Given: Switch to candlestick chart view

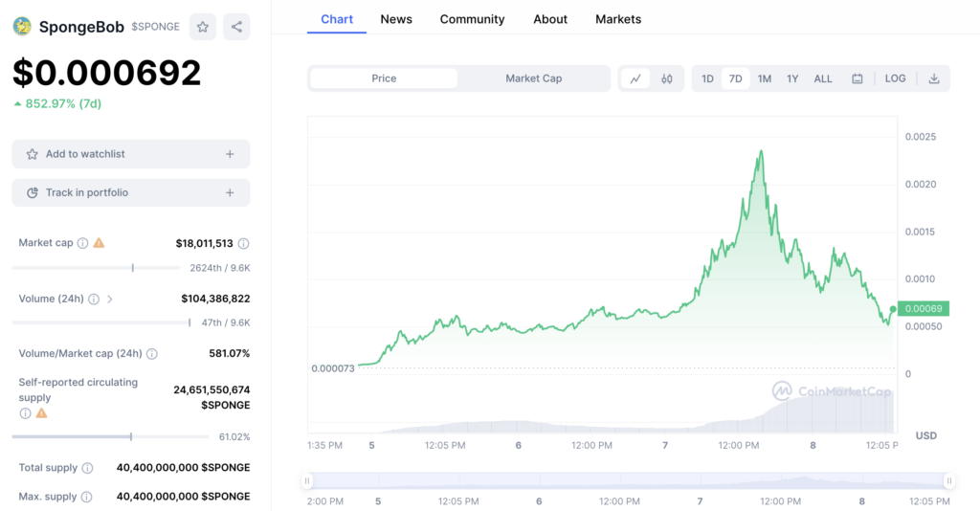Looking at the screenshot, I should [x=667, y=78].
